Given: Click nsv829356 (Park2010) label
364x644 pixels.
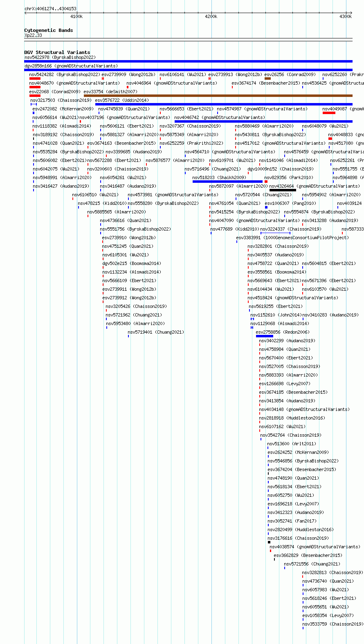Looking at the screenshot, I should tap(289, 178).
